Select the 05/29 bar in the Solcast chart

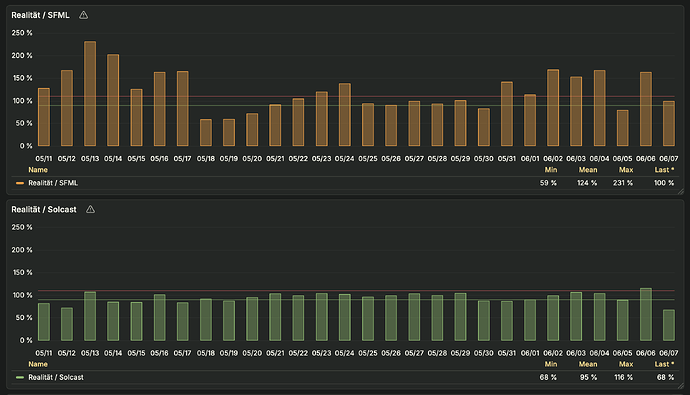460,317
